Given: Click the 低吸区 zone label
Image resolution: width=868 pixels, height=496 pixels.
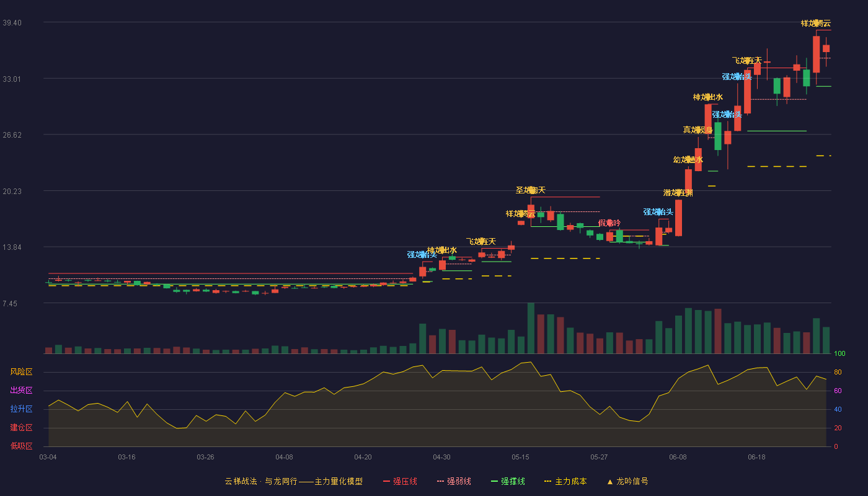Looking at the screenshot, I should pos(21,446).
